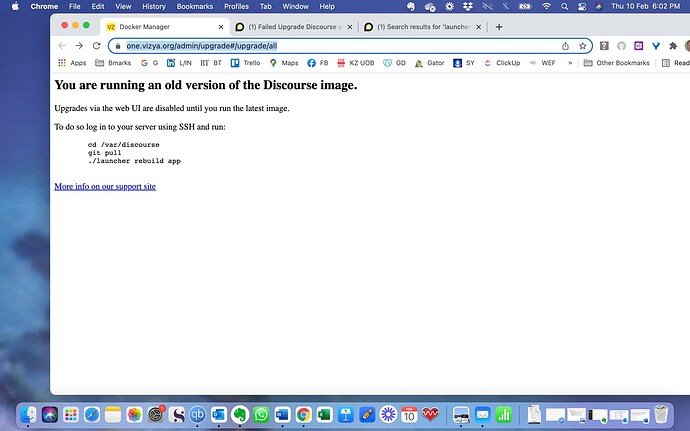The width and height of the screenshot is (690, 431).
Task: Open a new tab with plus button
Action: [499, 27]
